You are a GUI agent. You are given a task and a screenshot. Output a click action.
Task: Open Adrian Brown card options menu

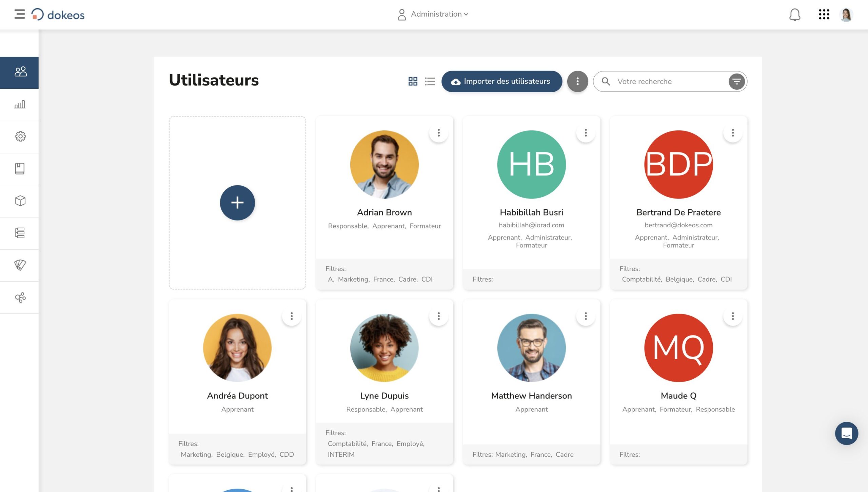(x=438, y=133)
